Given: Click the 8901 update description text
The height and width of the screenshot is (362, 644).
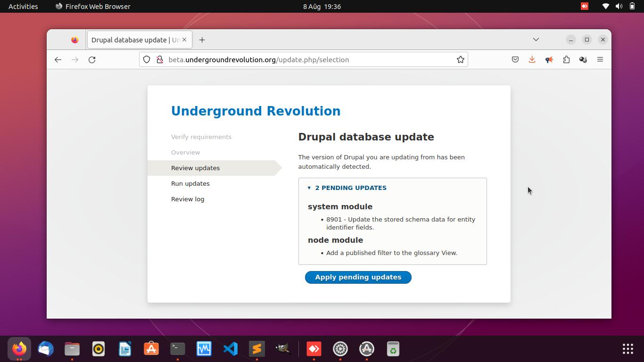Looking at the screenshot, I should tap(401, 223).
